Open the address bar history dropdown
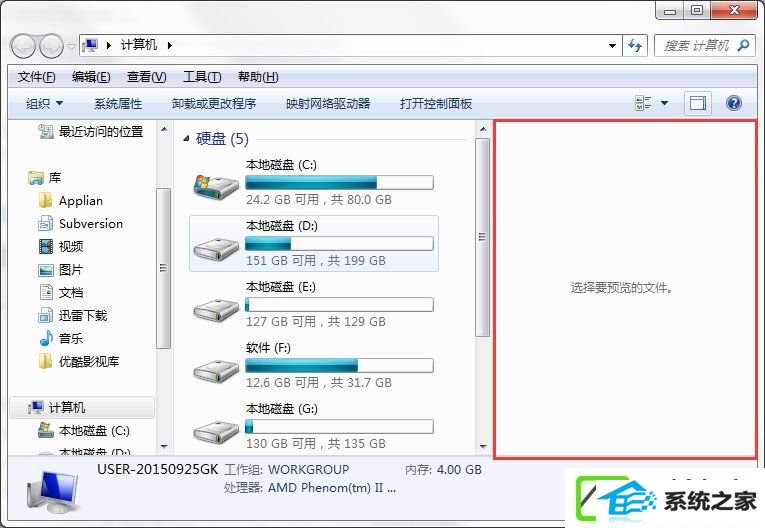 pos(612,46)
